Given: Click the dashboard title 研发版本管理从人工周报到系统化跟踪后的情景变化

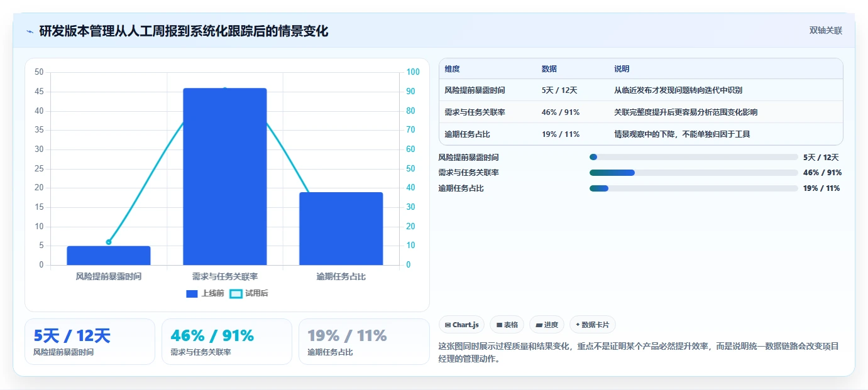Looking at the screenshot, I should tap(184, 31).
